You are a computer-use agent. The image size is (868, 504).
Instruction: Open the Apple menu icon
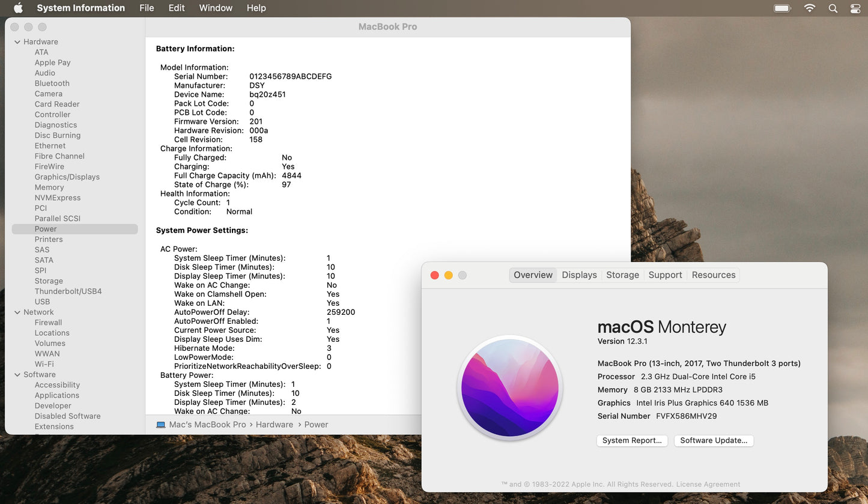18,8
